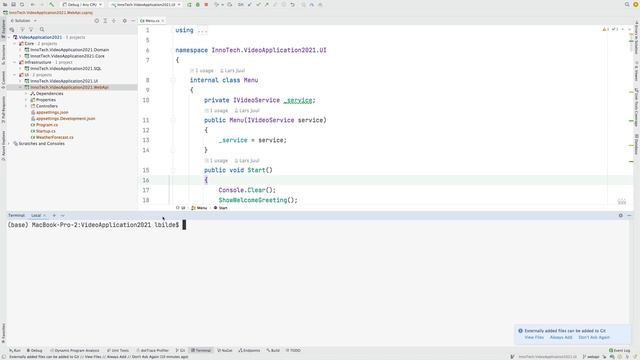
Task: Open the Event Log
Action: click(x=620, y=350)
